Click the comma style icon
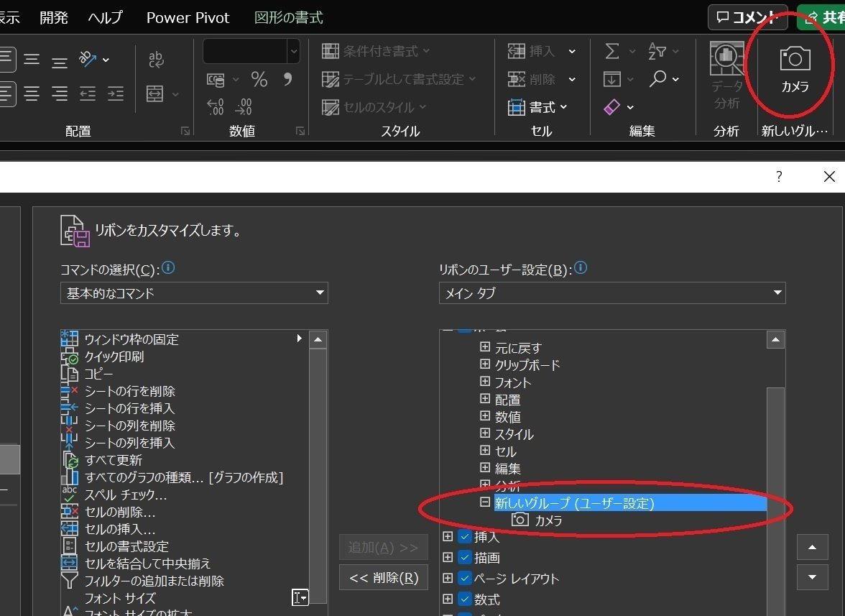 [287, 80]
